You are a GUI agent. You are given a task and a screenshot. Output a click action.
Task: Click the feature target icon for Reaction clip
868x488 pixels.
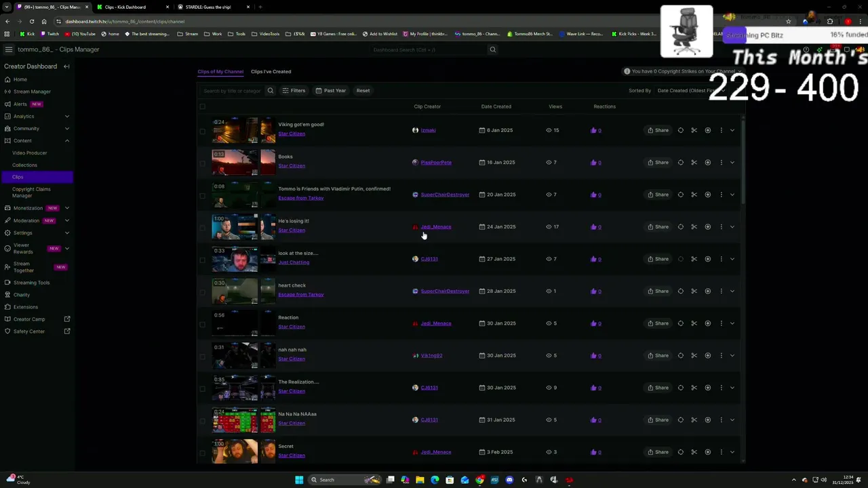click(x=680, y=323)
